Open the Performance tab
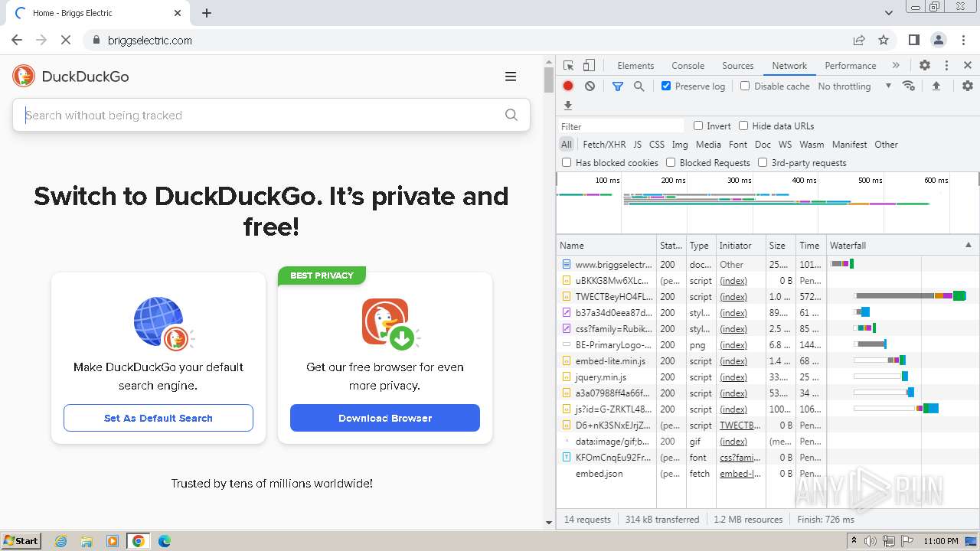 (x=851, y=66)
